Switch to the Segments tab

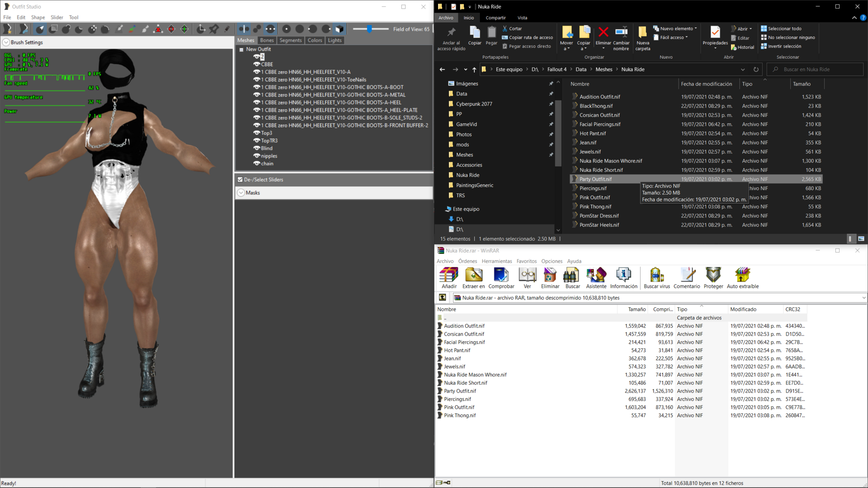point(290,40)
